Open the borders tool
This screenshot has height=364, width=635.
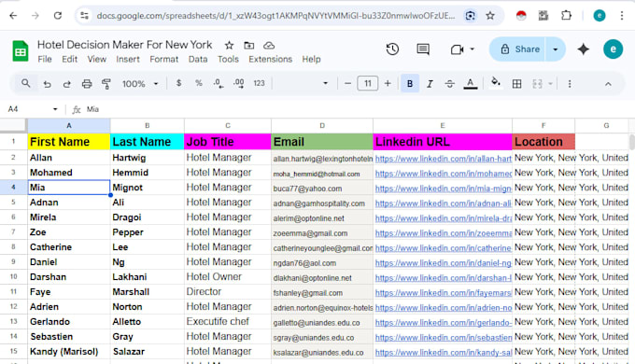[x=516, y=84]
